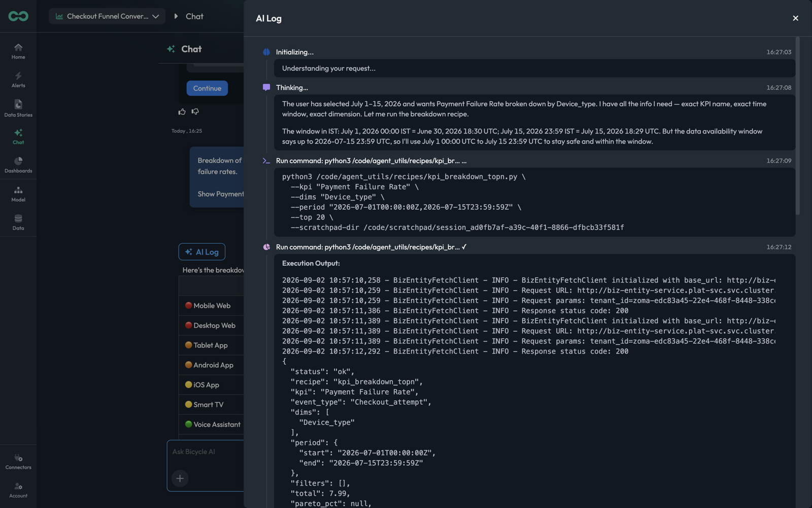Click the 'Show Payment' message text
Image resolution: width=812 pixels, height=508 pixels.
(221, 194)
